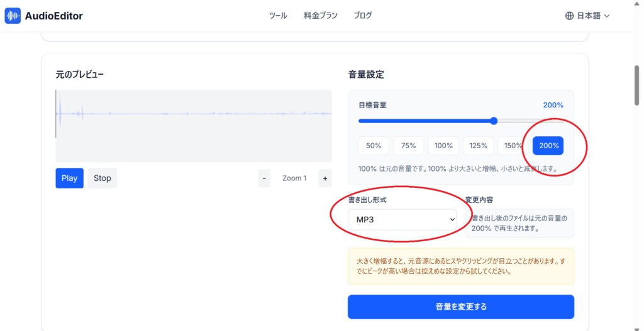Click inside the waveform preview area

(194, 126)
